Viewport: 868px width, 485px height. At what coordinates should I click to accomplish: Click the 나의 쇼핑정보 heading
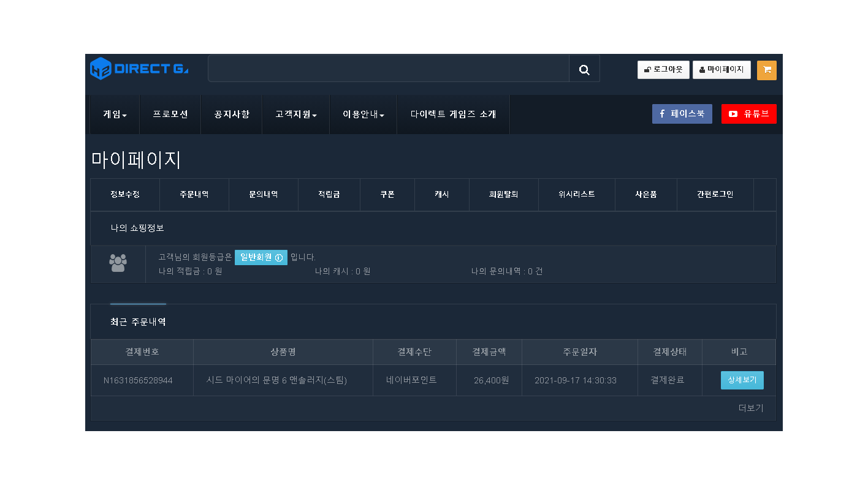pyautogui.click(x=137, y=228)
